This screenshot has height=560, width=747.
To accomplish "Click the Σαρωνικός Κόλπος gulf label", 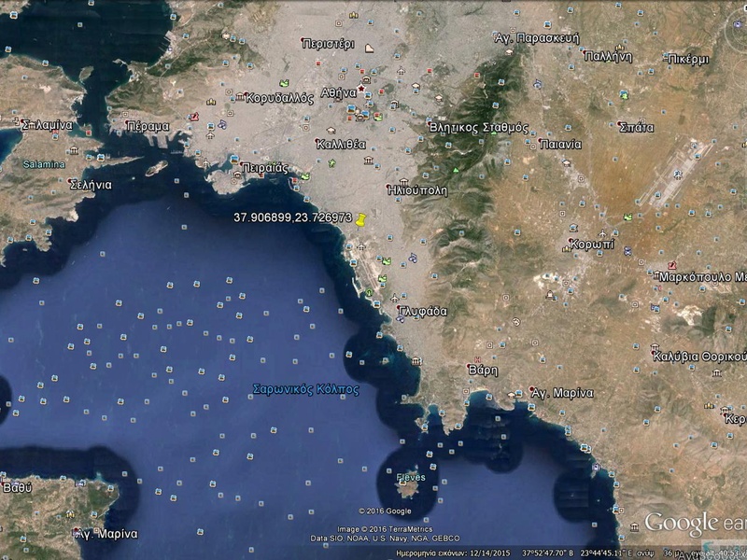I will point(306,389).
